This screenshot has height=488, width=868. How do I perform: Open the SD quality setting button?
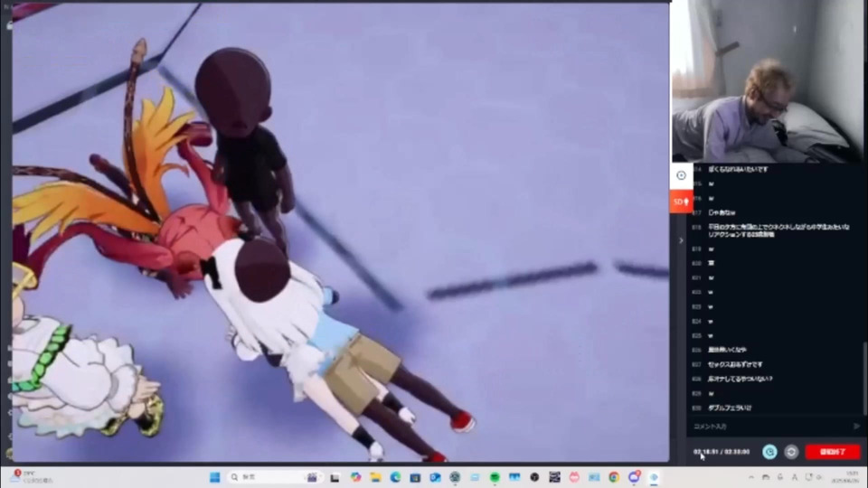click(x=681, y=202)
